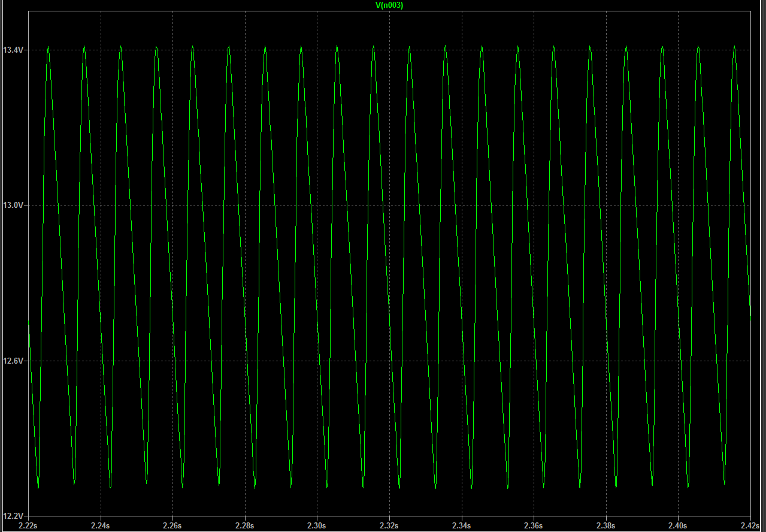Click the 2.32s time axis label
This screenshot has width=766, height=532.
(x=389, y=525)
